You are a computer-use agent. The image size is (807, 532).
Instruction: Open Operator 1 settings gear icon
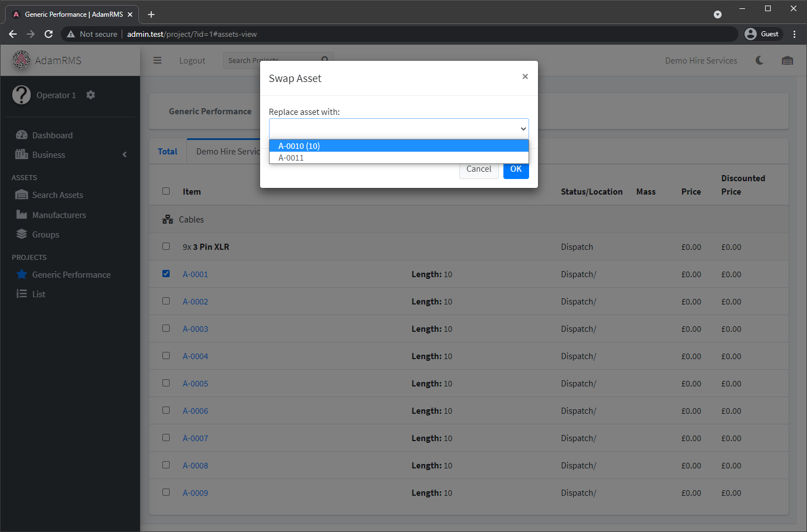(90, 95)
